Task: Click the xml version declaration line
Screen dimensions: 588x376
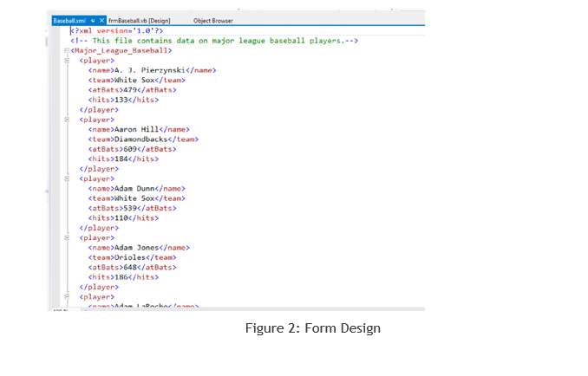Action: click(117, 30)
